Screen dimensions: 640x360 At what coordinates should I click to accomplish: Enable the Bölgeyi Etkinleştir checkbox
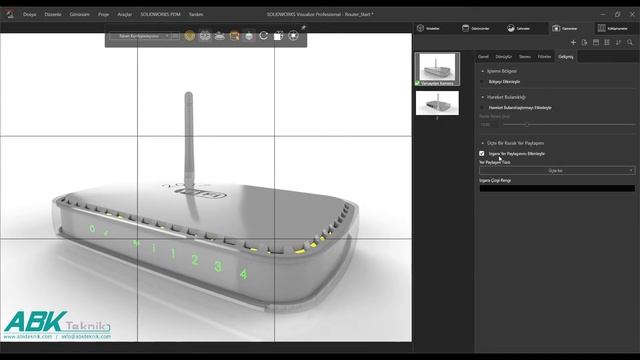coord(482,82)
